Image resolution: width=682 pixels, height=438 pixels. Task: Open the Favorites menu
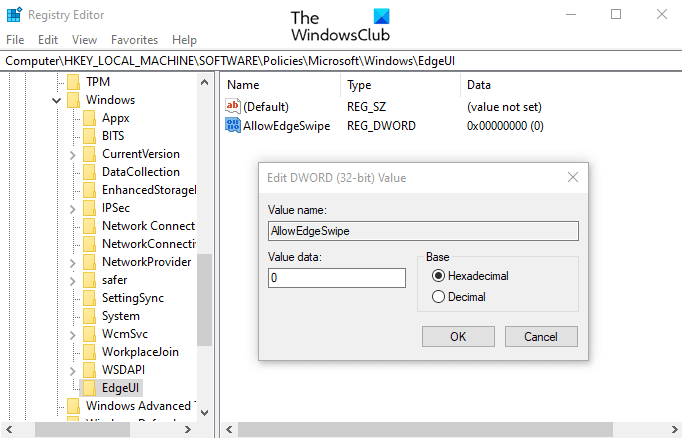(134, 40)
